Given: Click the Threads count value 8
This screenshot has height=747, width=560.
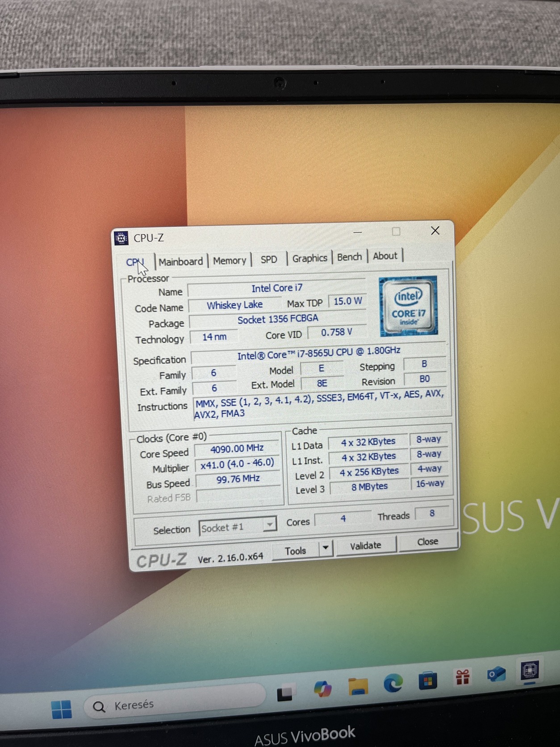Looking at the screenshot, I should 432,514.
